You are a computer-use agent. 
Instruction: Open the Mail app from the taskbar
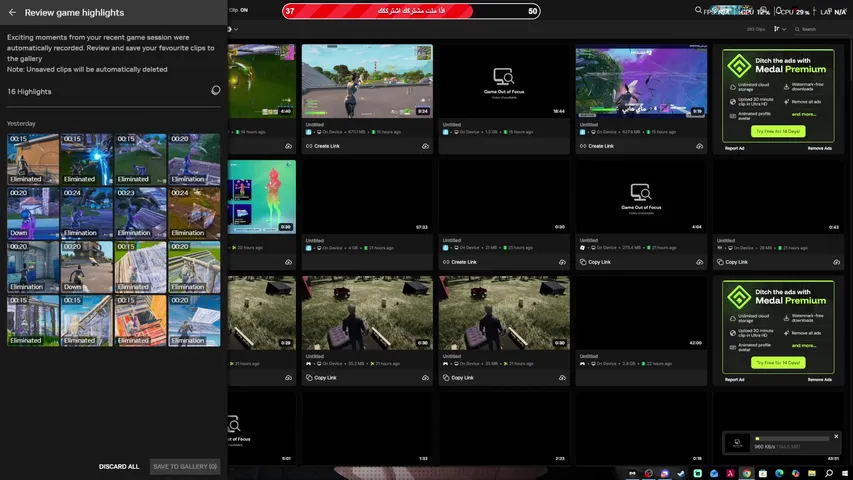tap(714, 473)
